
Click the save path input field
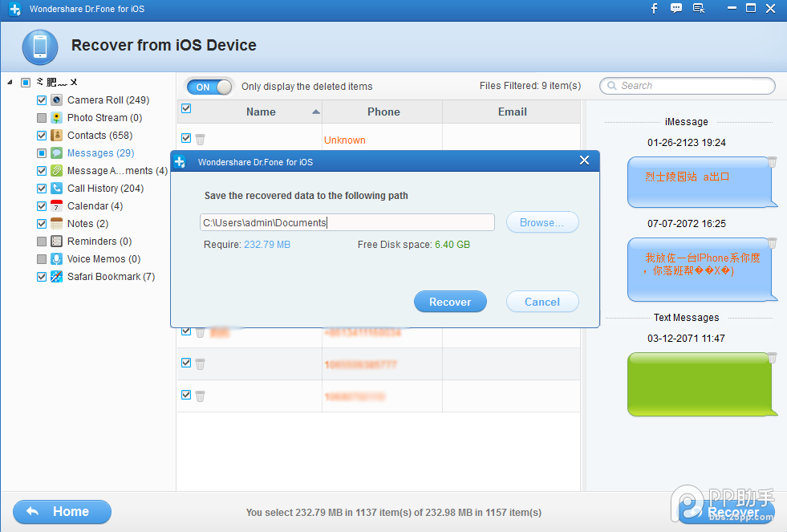347,222
